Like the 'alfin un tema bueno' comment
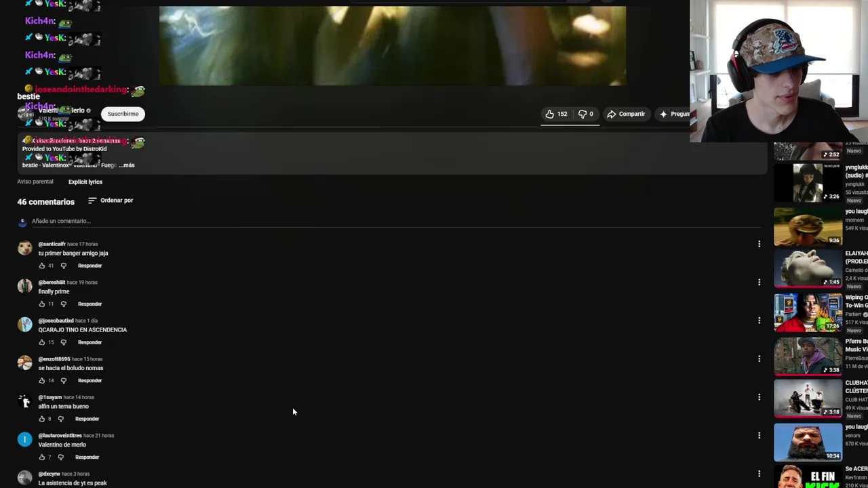The image size is (868, 488). [41, 419]
